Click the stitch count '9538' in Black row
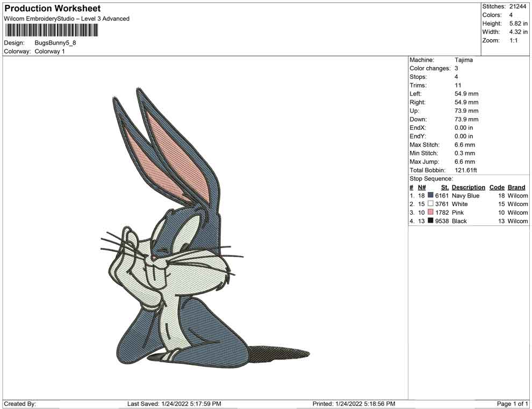 tap(442, 221)
